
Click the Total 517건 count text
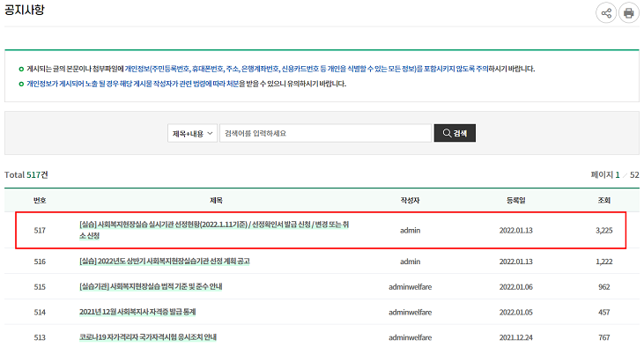coord(26,175)
